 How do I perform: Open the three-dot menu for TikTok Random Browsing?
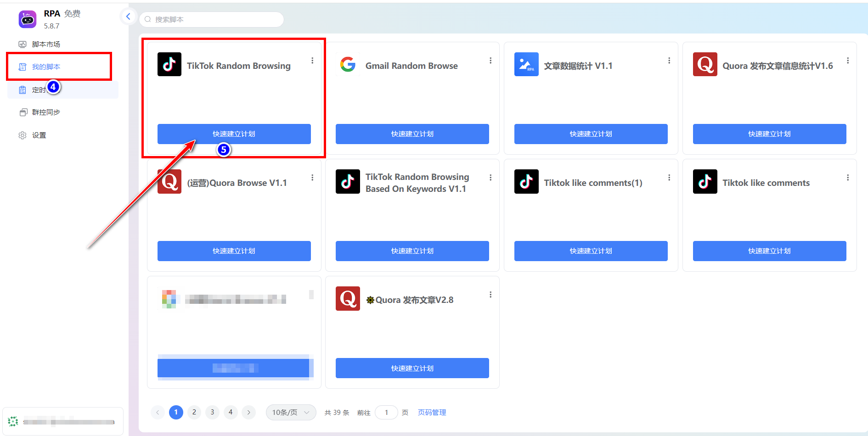click(312, 61)
